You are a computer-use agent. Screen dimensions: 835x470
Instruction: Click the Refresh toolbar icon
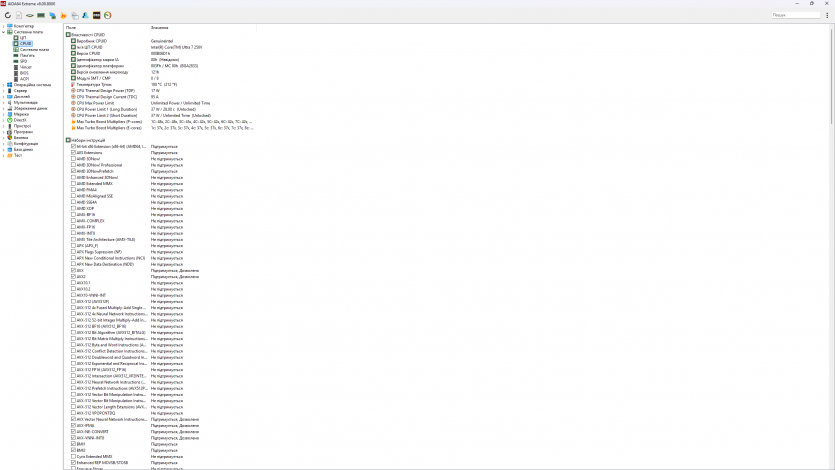tap(7, 15)
